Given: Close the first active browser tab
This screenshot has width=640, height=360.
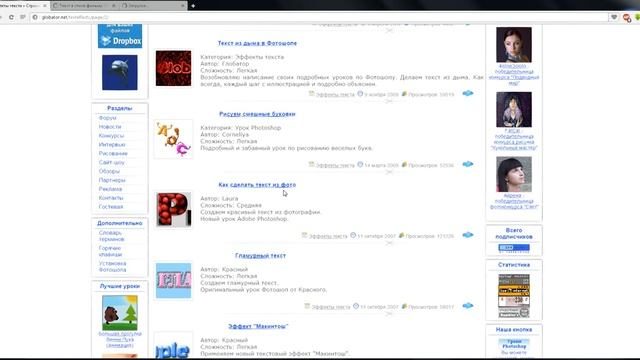Looking at the screenshot, I should coord(45,6).
